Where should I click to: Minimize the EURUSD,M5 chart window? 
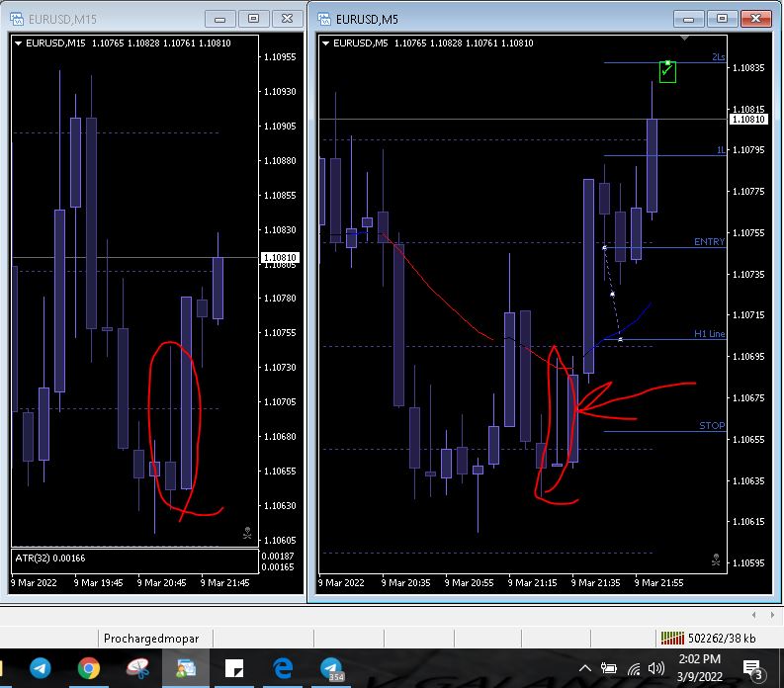pos(688,19)
